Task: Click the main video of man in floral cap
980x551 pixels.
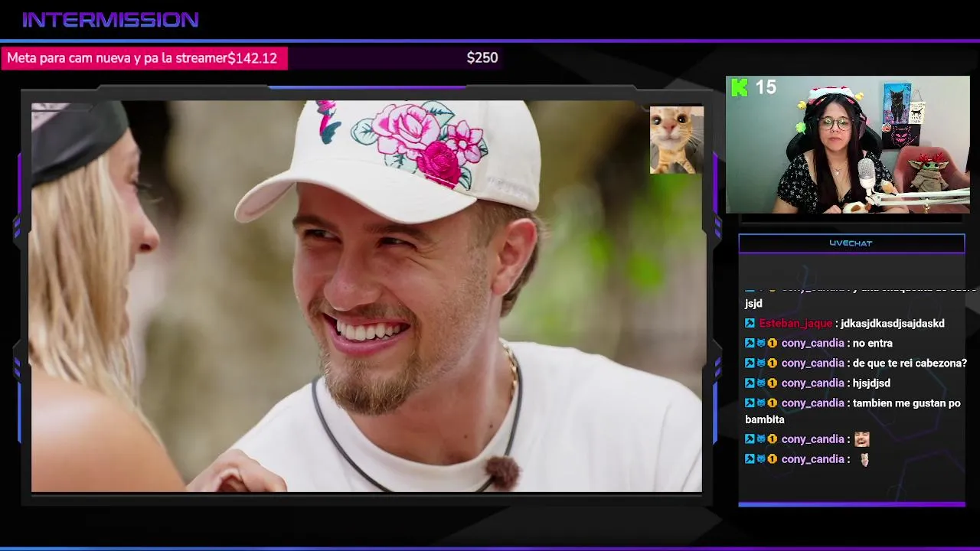Action: 366,296
